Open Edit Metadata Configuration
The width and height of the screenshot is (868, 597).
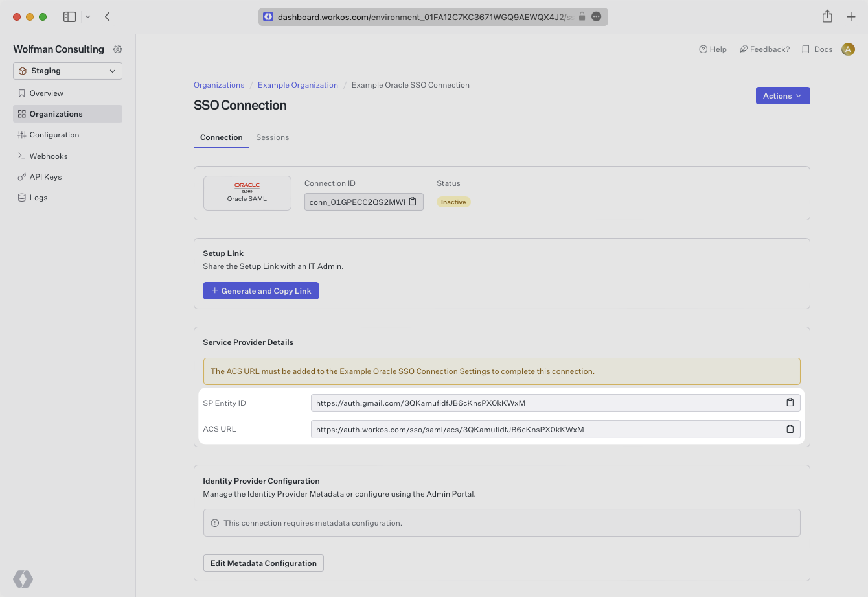(263, 563)
